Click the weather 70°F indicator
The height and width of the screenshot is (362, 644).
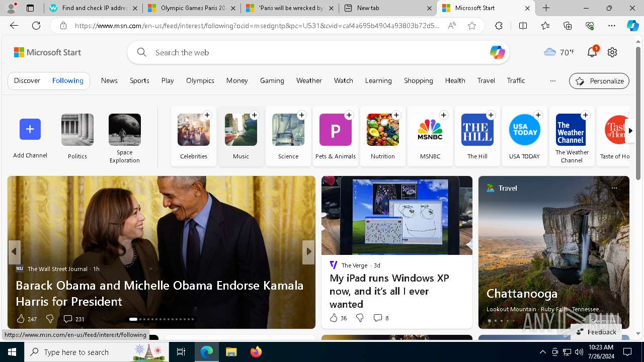(x=558, y=52)
